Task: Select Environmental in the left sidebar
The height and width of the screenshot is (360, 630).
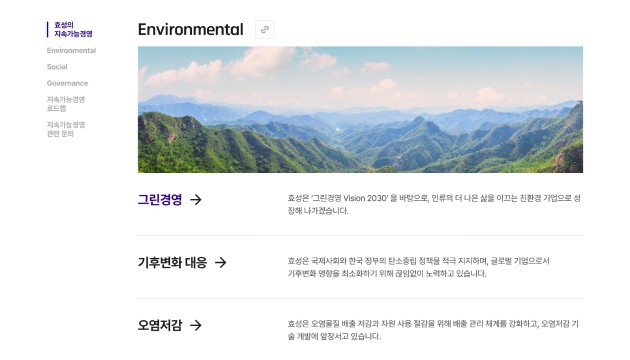Action: (71, 50)
